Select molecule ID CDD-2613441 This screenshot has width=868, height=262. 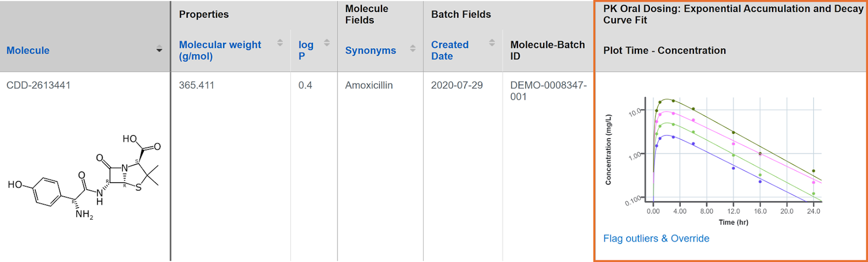[39, 85]
